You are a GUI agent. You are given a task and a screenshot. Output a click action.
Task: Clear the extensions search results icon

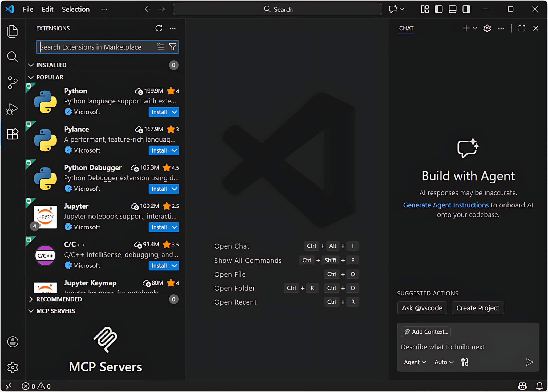click(160, 47)
